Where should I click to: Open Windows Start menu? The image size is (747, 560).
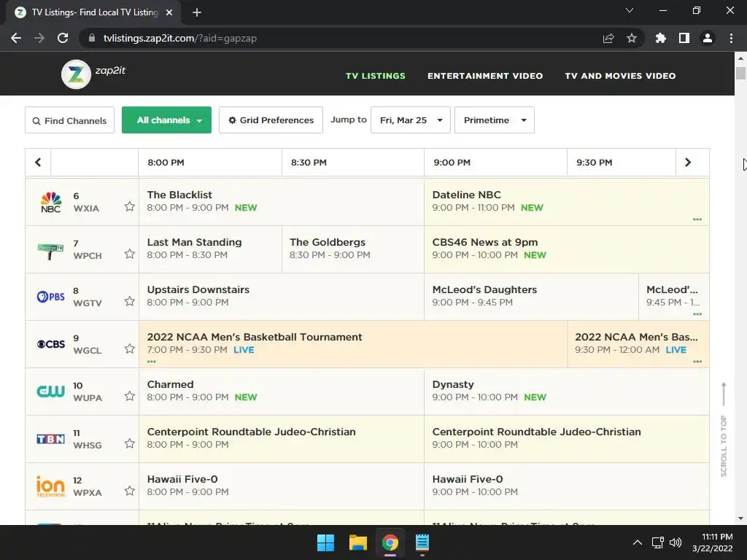click(x=326, y=542)
